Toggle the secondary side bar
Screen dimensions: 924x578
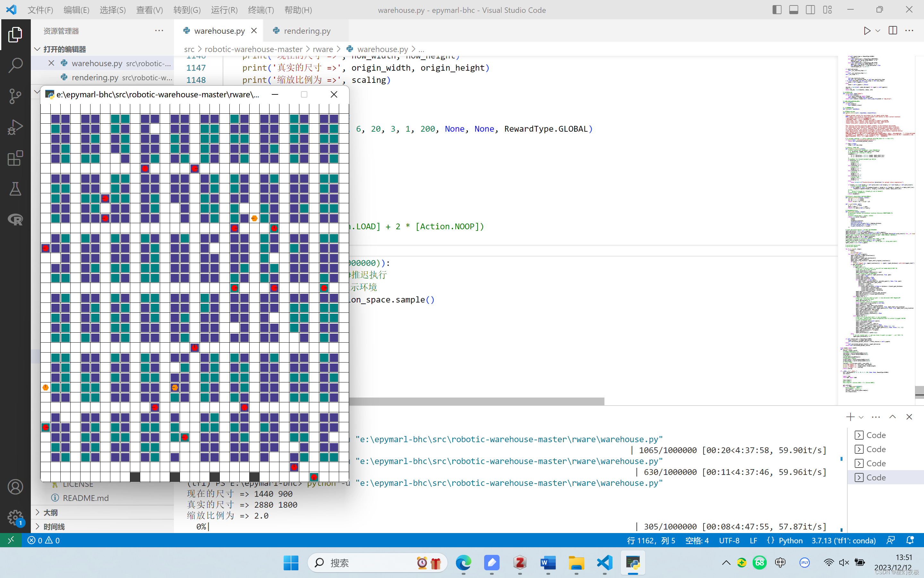(x=811, y=10)
